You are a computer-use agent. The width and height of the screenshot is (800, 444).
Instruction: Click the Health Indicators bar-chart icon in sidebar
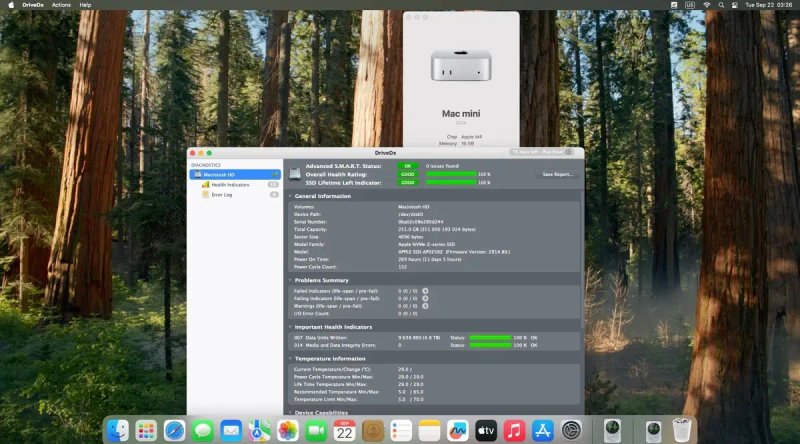click(x=206, y=185)
